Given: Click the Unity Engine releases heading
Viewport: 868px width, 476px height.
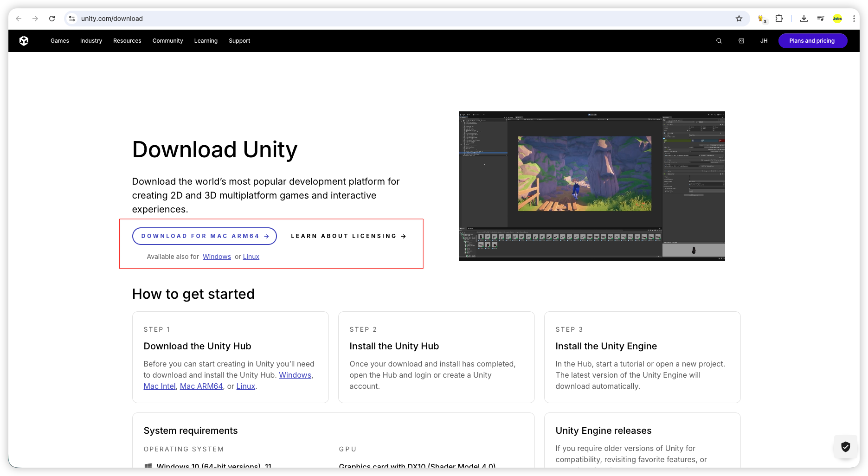Looking at the screenshot, I should [x=604, y=431].
